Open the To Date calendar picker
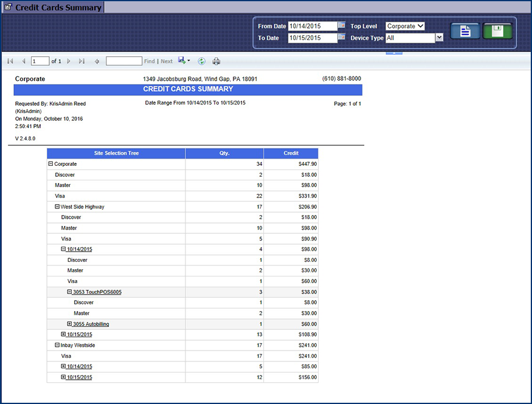This screenshot has height=404, width=532. tap(342, 38)
